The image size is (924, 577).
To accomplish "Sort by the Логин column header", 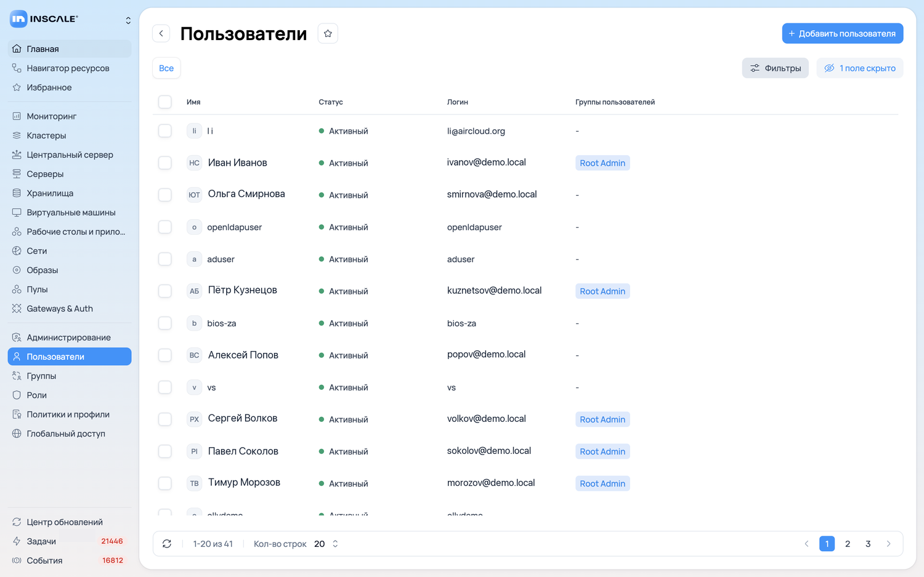I will click(x=458, y=102).
